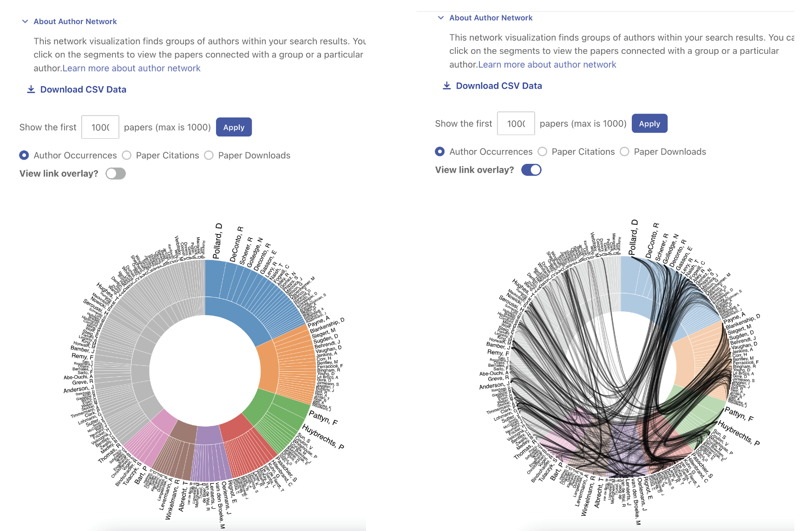Focus the right paper count input field
The image size is (812, 531).
click(x=516, y=123)
